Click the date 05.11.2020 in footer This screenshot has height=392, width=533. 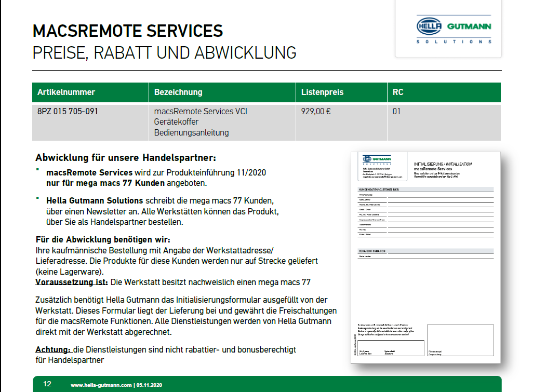coord(149,385)
